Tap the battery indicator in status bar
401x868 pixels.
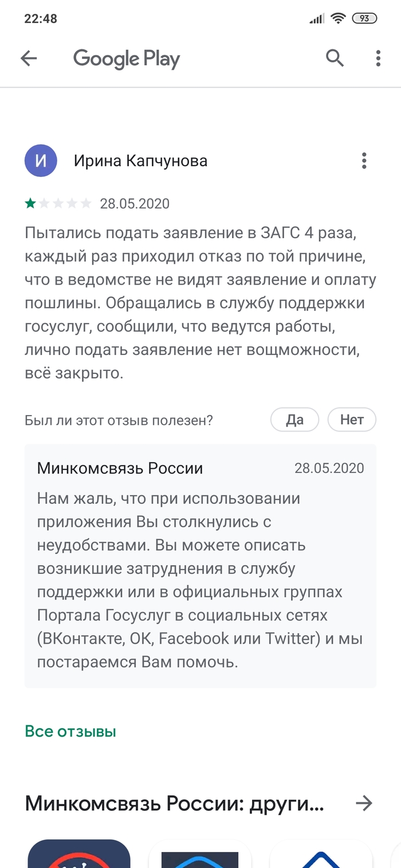(x=364, y=19)
